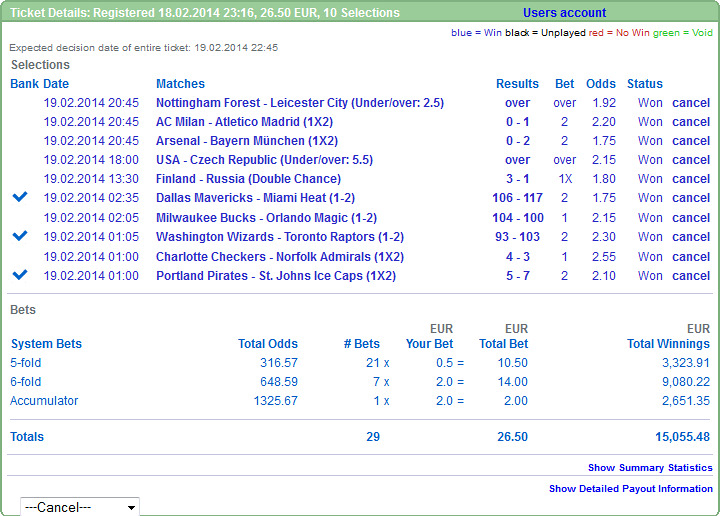Image resolution: width=721 pixels, height=516 pixels.
Task: Cancel the AC Milan - Atletico Madrid selection
Action: [691, 122]
